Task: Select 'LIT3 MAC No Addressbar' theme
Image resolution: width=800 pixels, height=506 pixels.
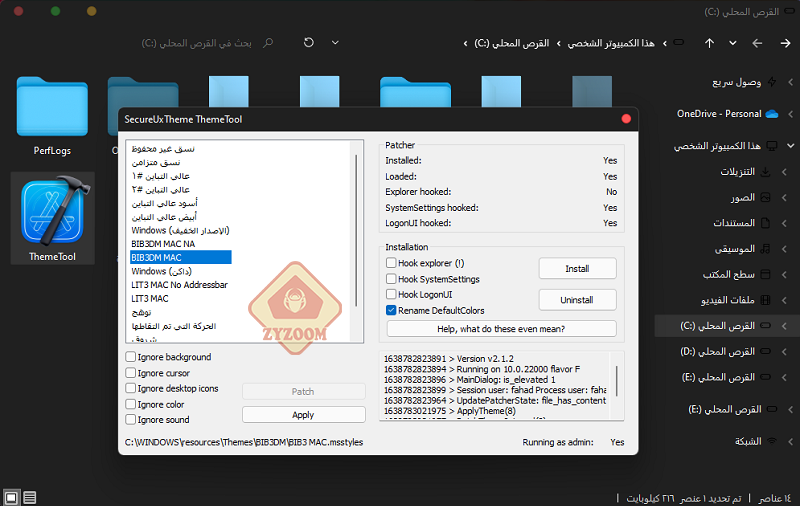Action: click(179, 285)
